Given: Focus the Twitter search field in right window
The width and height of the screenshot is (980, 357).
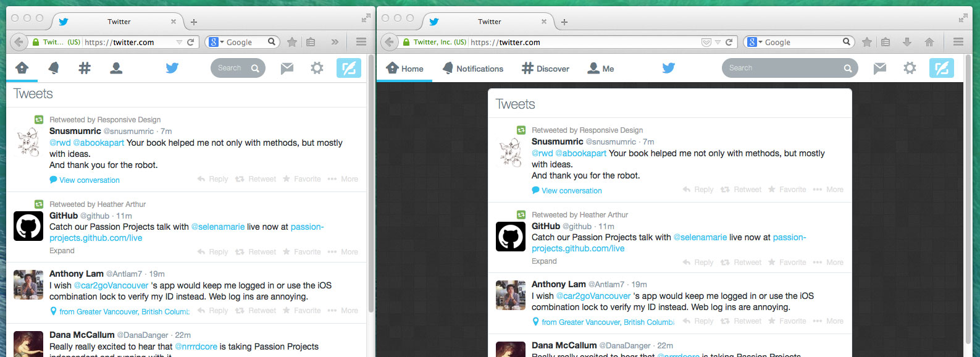Looking at the screenshot, I should click(790, 68).
